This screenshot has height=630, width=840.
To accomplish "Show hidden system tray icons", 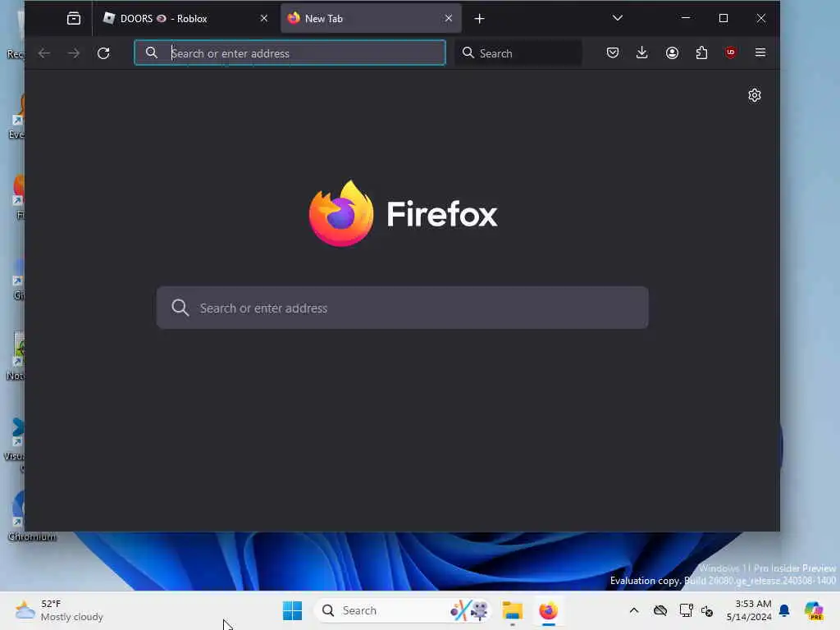I will pos(634,610).
